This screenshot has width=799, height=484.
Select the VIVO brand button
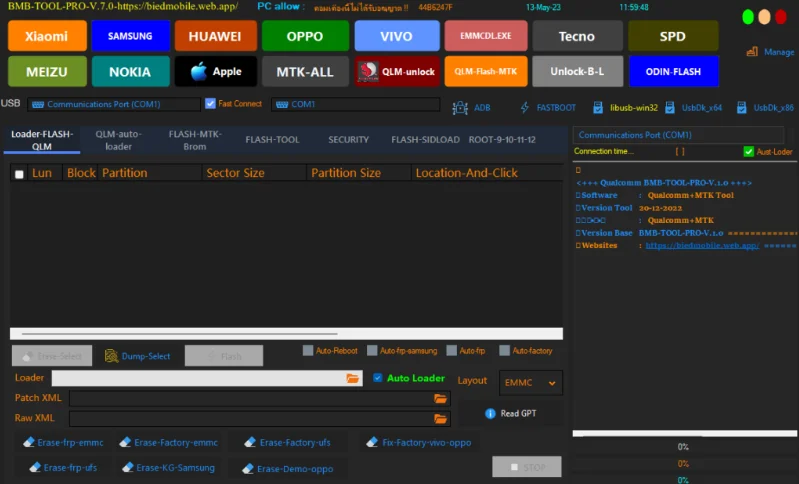coord(396,36)
